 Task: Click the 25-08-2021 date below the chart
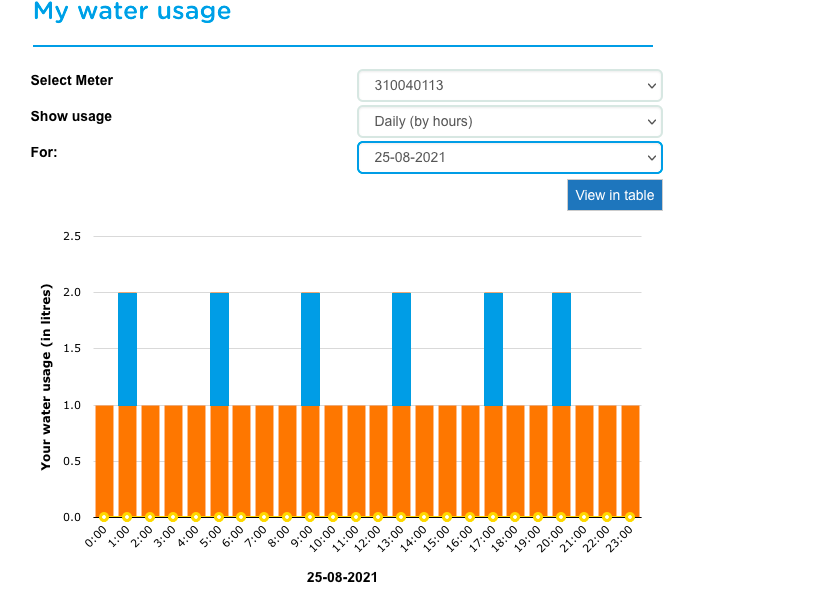point(342,578)
